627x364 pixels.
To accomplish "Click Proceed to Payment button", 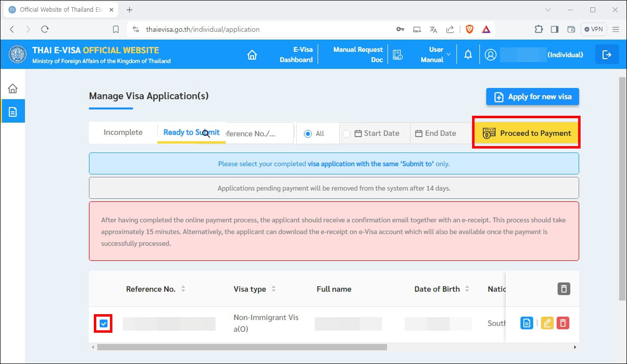I will [526, 133].
